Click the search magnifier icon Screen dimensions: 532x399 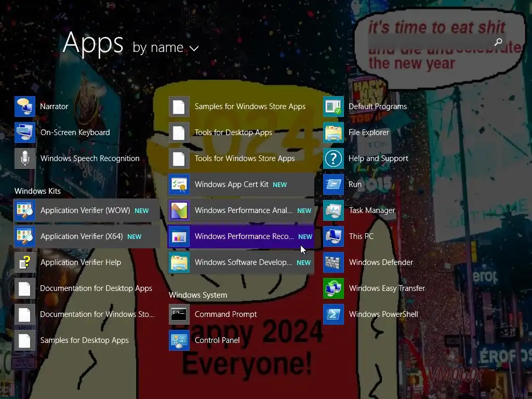coord(498,42)
